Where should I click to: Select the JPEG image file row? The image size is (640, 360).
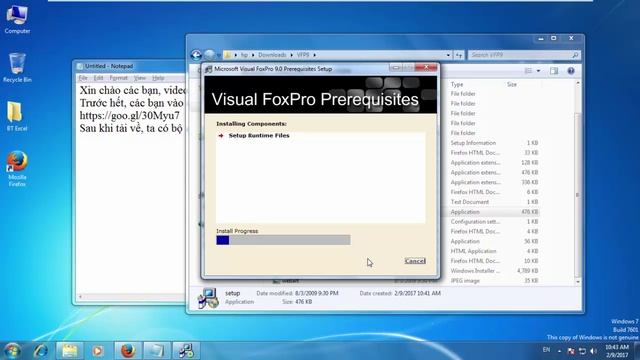click(x=493, y=280)
